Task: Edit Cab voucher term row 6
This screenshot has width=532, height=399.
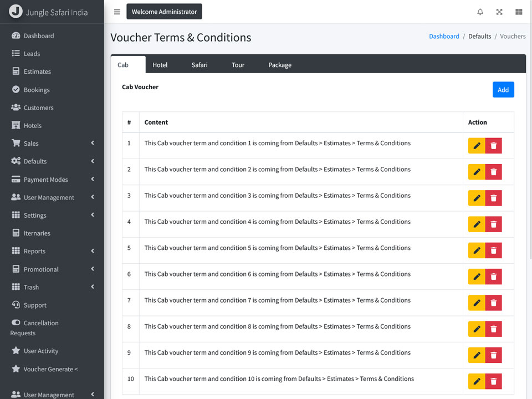Action: [x=477, y=277]
